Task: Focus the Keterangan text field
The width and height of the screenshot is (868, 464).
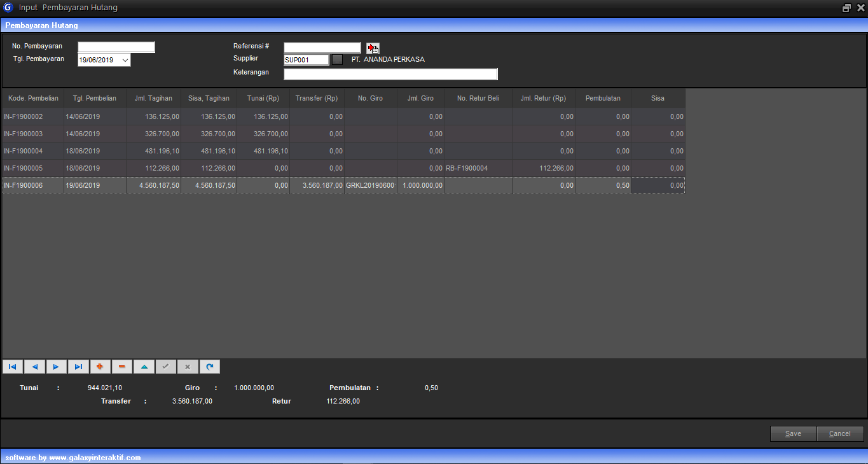Action: [x=390, y=74]
